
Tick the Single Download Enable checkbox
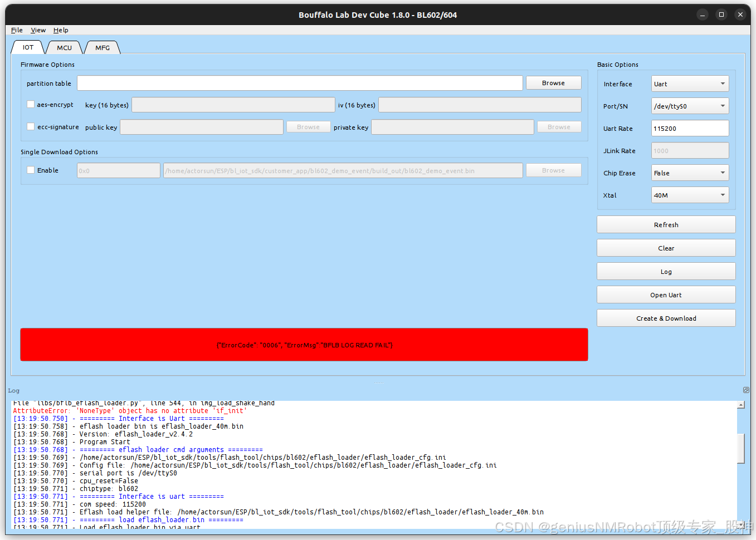coord(31,170)
